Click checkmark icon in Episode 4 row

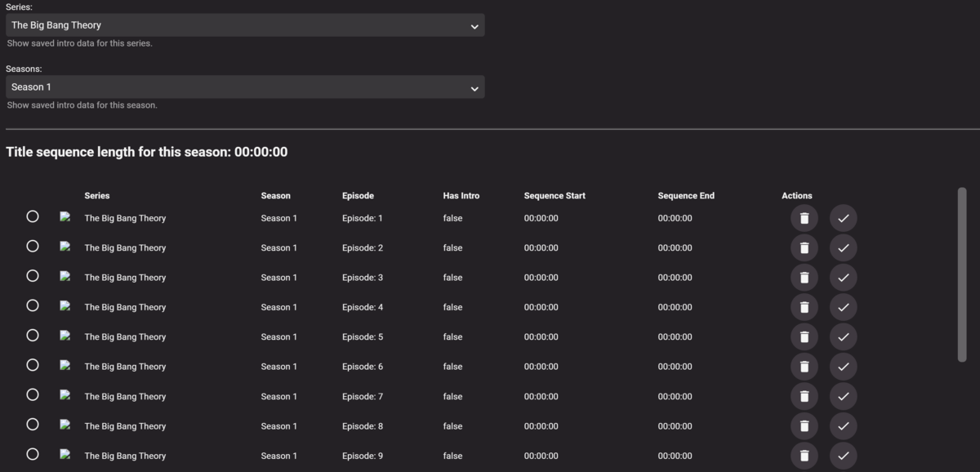tap(844, 307)
